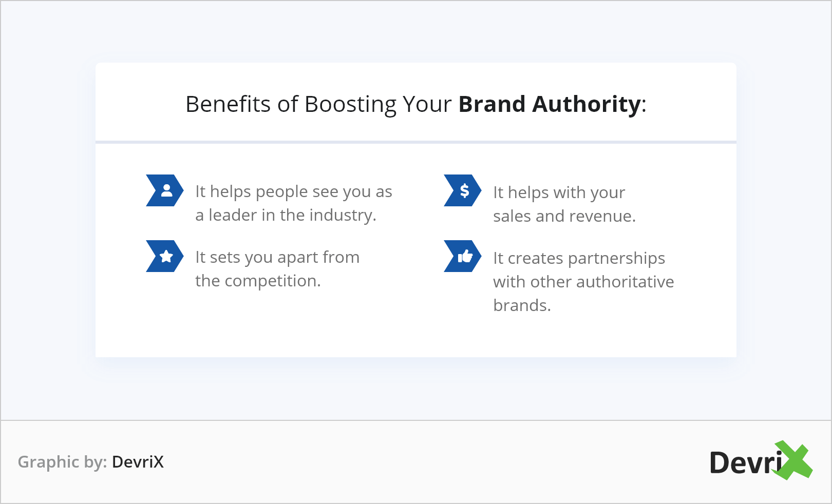
Task: Click the thumbs-up icon
Action: tap(464, 256)
